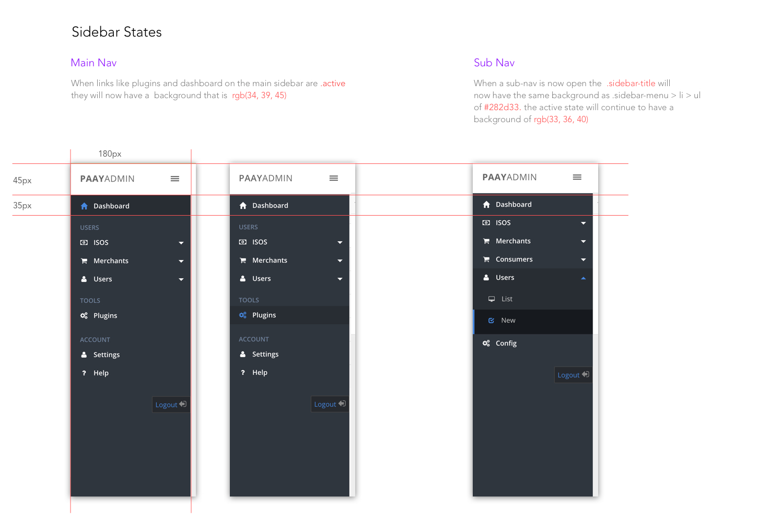Click the New check-square icon in sub nav
Screen dimensions: 770x532
(x=491, y=321)
